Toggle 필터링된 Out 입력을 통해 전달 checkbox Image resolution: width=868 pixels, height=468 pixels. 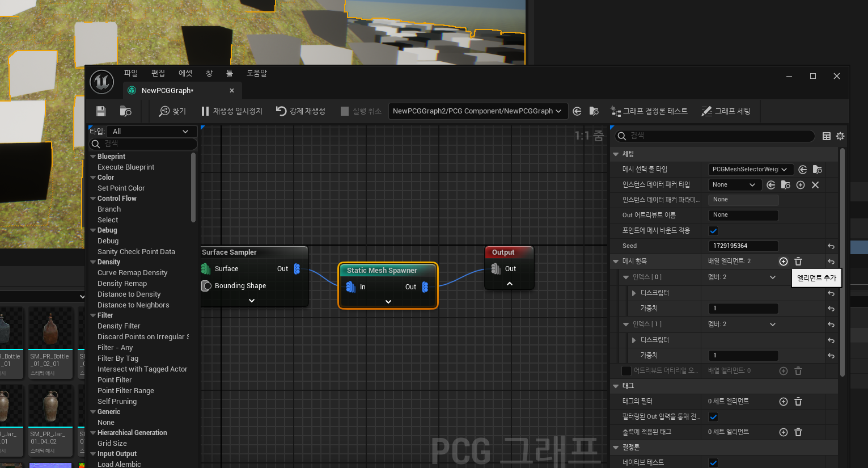click(x=713, y=417)
